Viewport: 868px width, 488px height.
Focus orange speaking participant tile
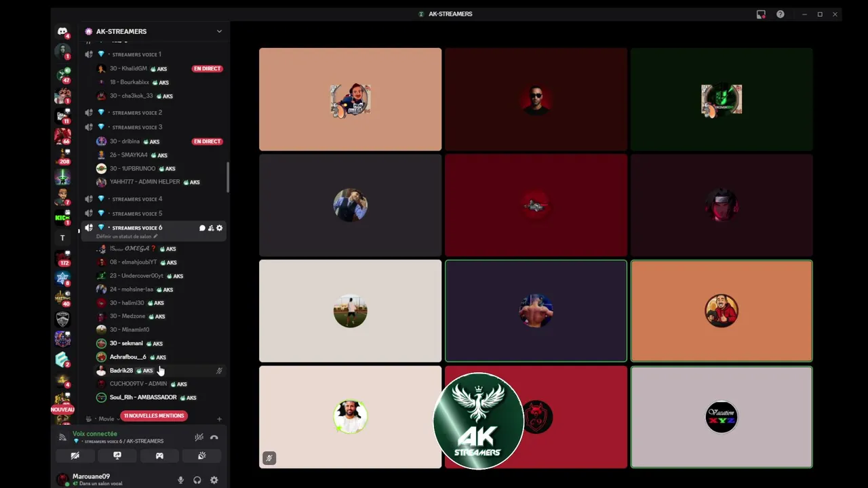[722, 311]
